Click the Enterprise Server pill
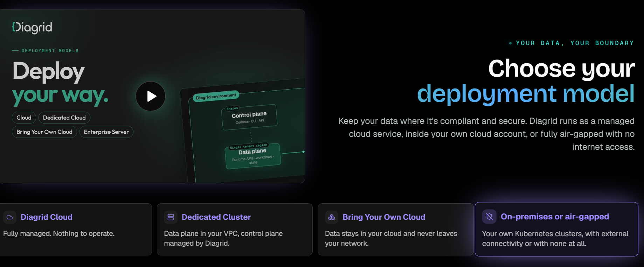The height and width of the screenshot is (267, 644). (106, 132)
